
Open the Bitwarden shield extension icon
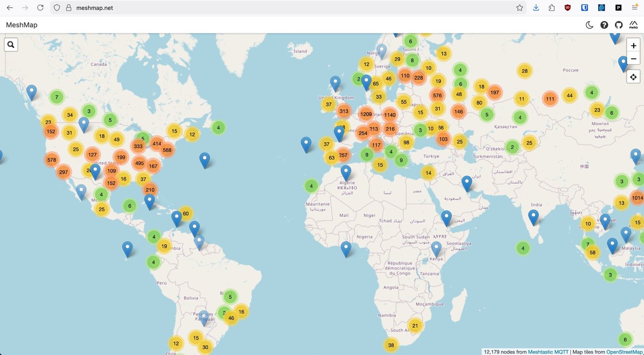coord(585,8)
